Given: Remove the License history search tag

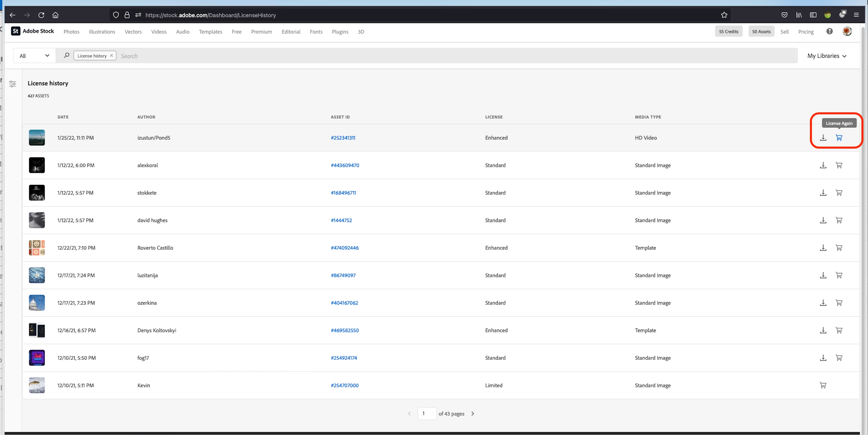Looking at the screenshot, I should [112, 55].
